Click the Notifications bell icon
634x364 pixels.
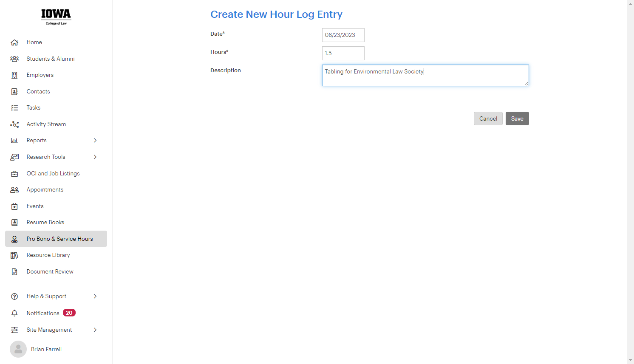coord(14,313)
